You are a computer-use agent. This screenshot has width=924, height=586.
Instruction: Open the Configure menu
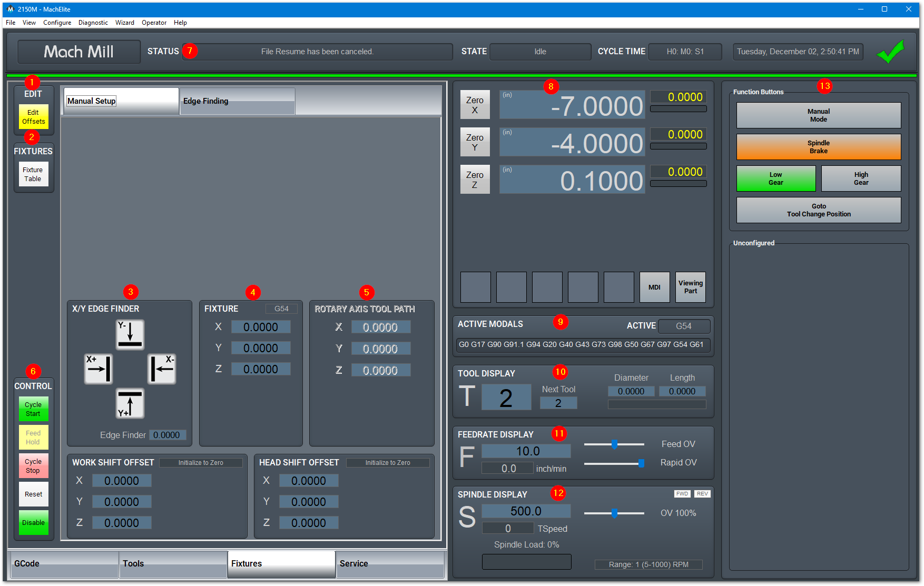(57, 23)
